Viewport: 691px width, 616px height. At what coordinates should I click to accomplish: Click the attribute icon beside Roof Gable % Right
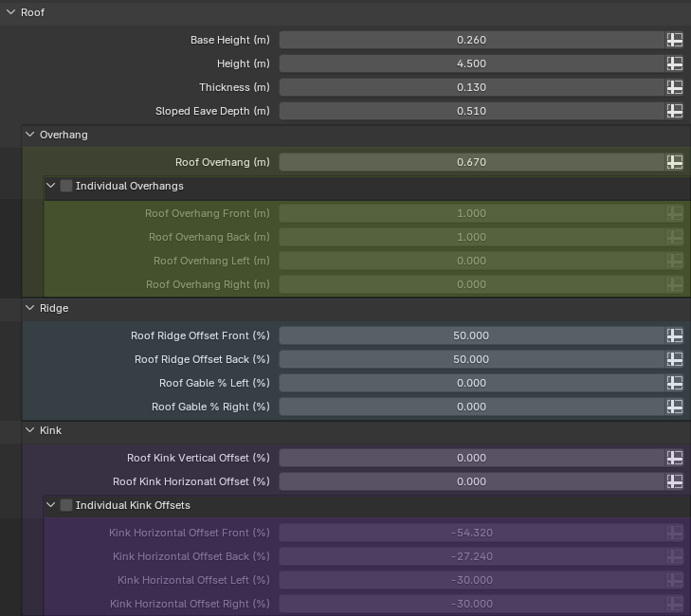click(x=674, y=407)
